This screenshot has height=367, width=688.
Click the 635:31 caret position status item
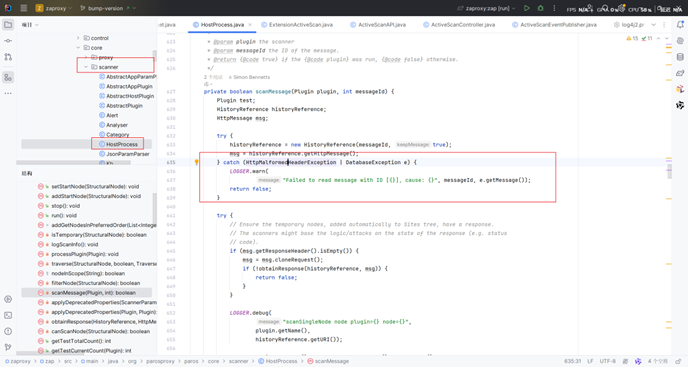pos(572,361)
